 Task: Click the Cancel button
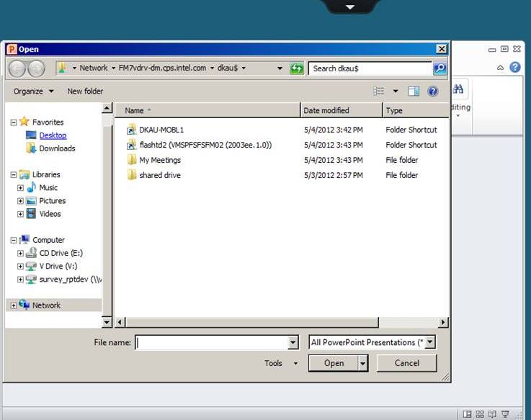click(407, 363)
